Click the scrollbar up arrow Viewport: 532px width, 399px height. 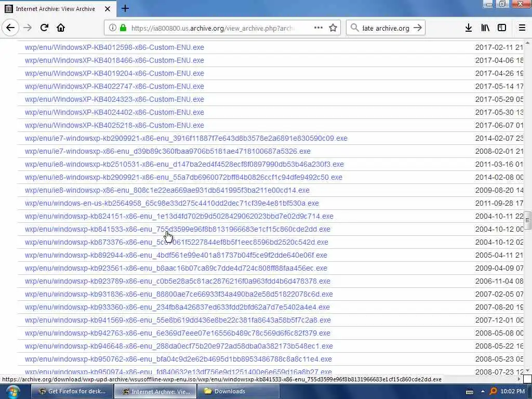(527, 43)
